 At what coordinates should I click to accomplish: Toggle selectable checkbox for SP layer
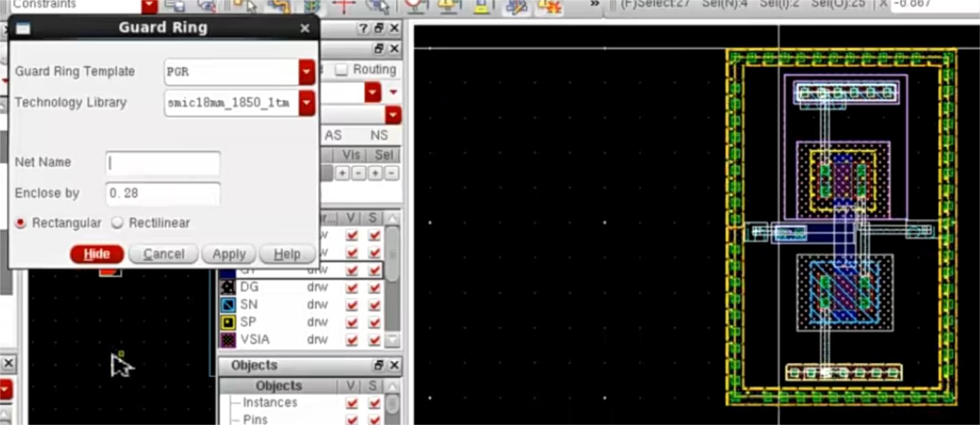tap(374, 322)
